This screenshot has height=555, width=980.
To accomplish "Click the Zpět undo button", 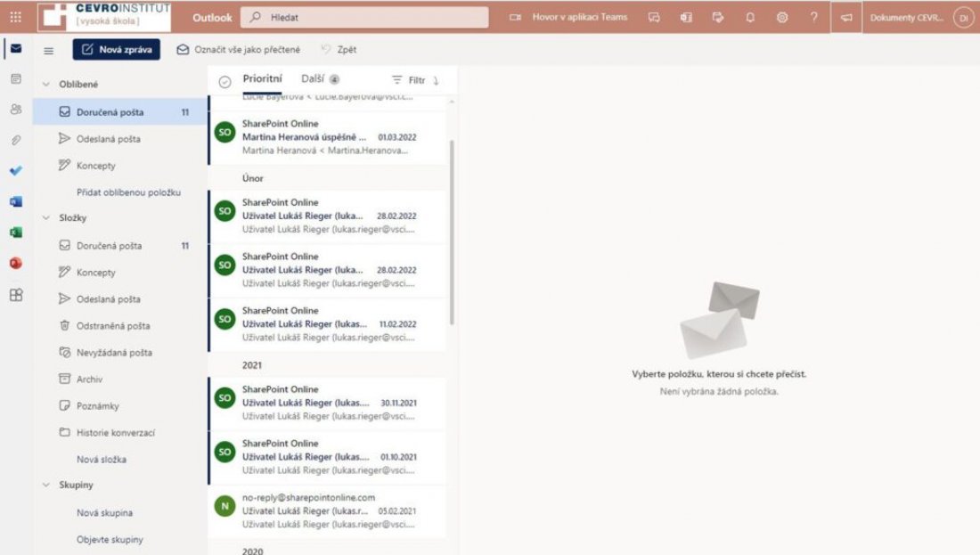I will tap(339, 49).
